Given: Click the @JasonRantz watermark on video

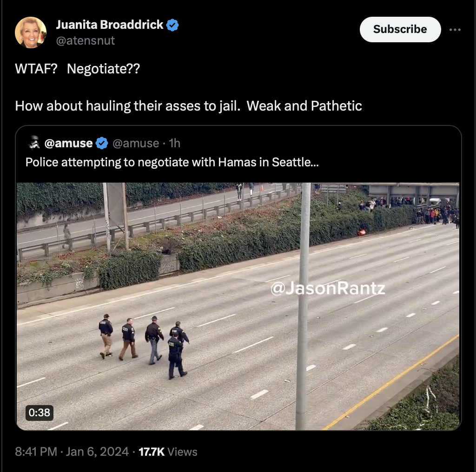Looking at the screenshot, I should pos(328,288).
